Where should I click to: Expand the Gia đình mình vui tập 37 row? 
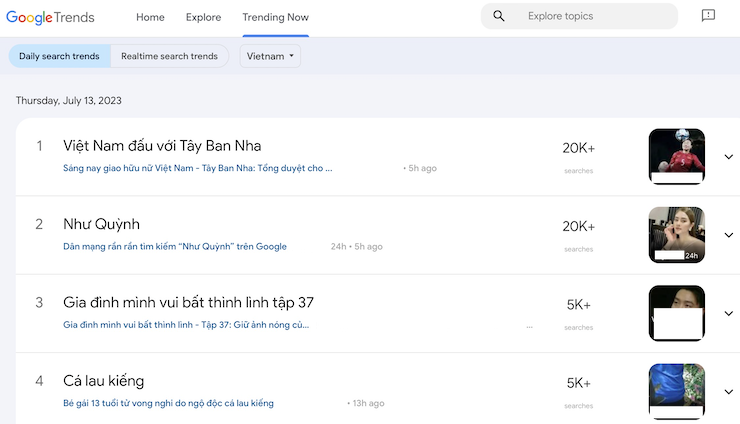[x=729, y=314]
